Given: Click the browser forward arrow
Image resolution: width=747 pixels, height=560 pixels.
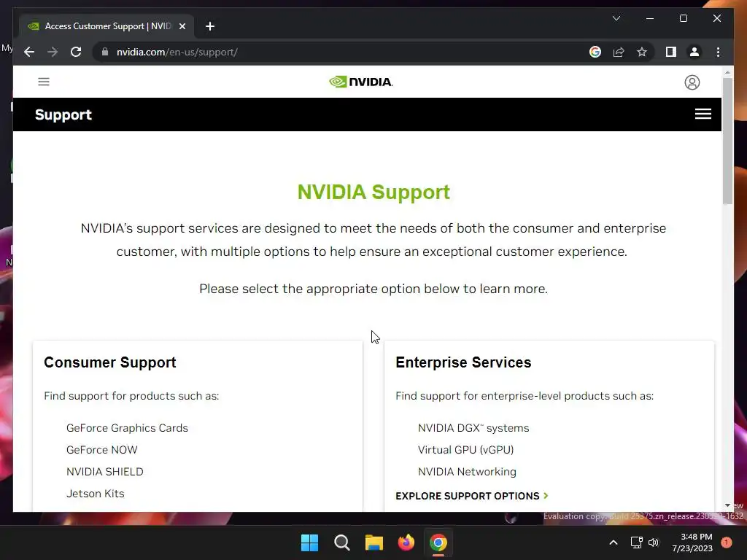Looking at the screenshot, I should point(53,52).
